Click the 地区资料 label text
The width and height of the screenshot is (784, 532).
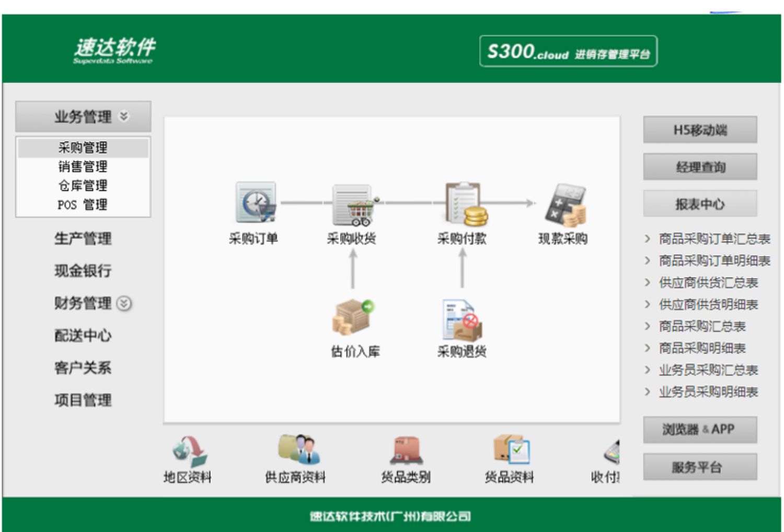[188, 477]
